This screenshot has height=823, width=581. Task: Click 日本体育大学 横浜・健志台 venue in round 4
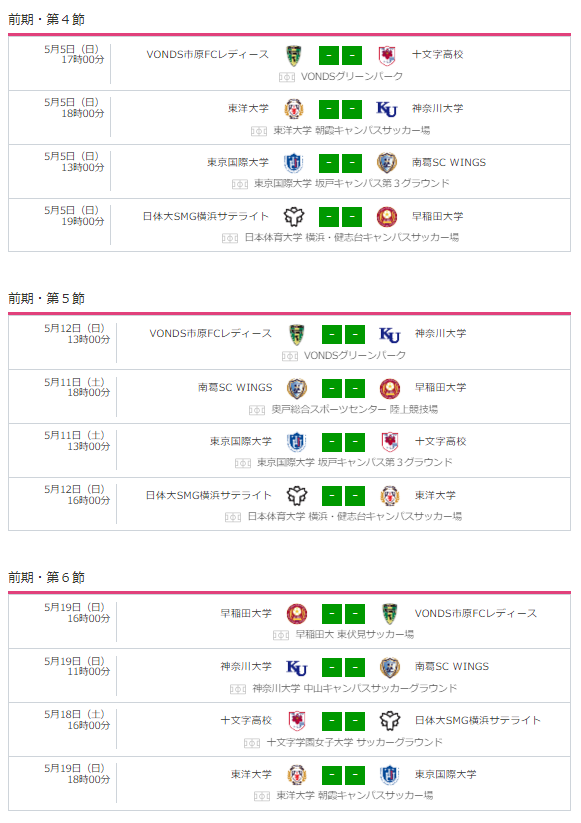coord(352,237)
